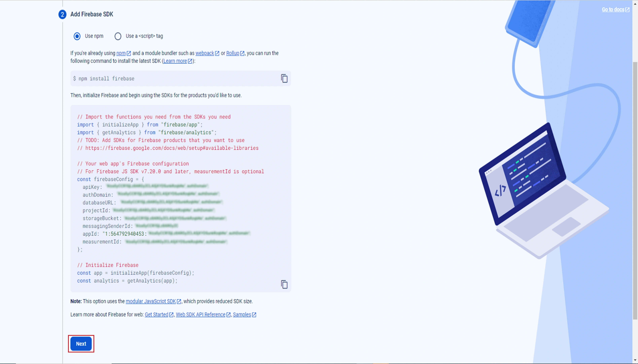Open the webpack link

207,53
